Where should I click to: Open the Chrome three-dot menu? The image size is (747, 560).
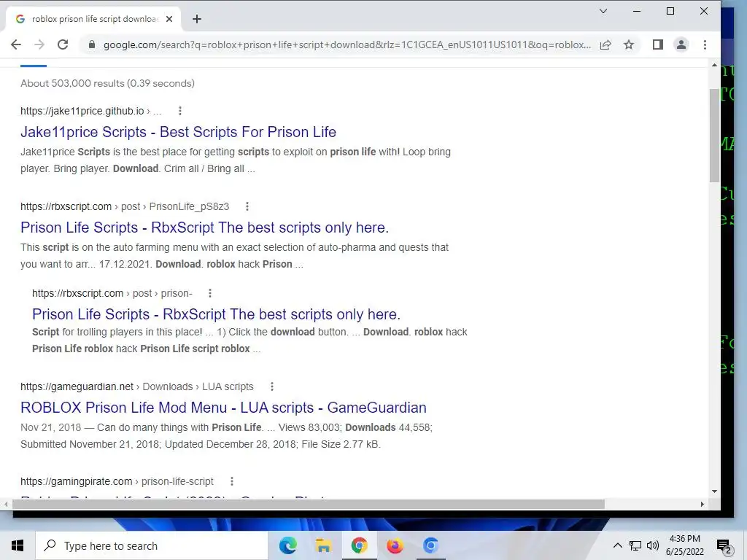705,44
